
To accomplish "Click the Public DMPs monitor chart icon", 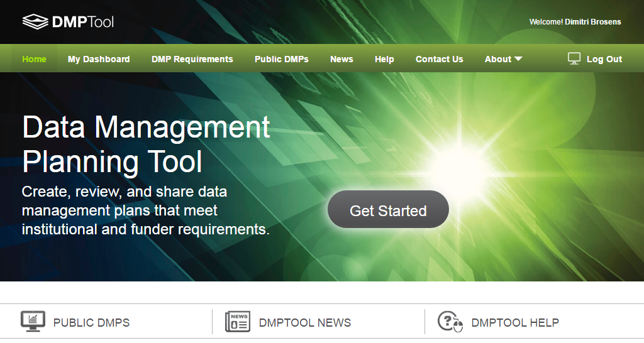I will pos(33,322).
